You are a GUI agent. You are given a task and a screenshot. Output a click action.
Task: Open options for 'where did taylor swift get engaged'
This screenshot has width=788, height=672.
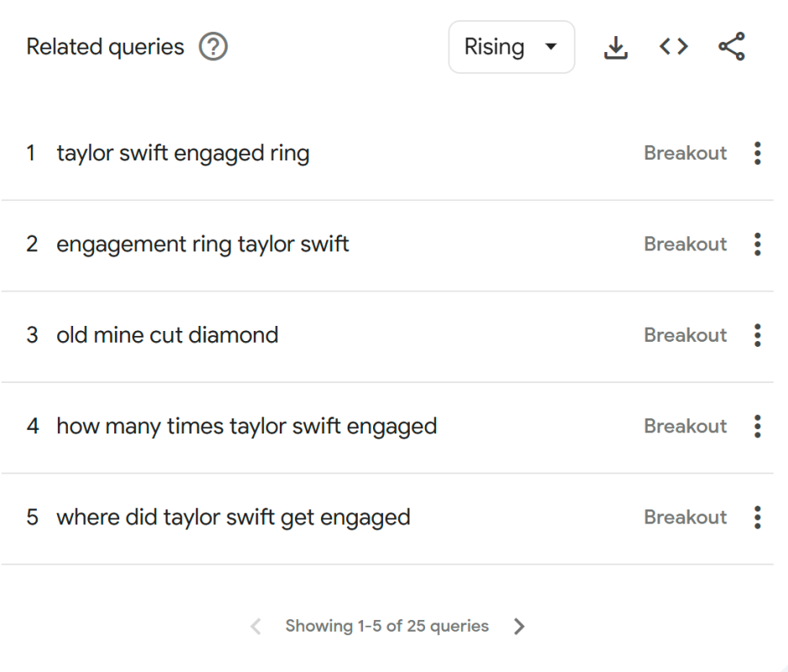point(758,517)
